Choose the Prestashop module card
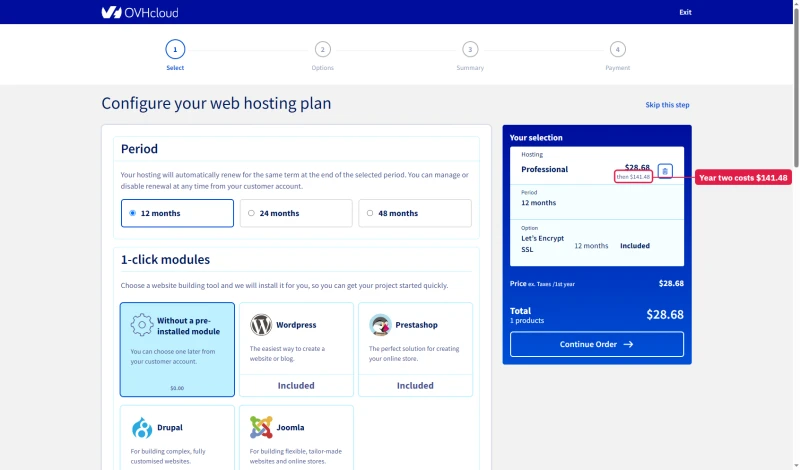The image size is (800, 470). [x=415, y=350]
